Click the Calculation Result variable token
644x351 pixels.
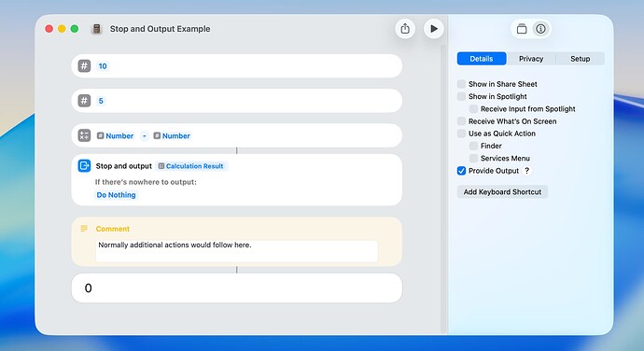[191, 166]
